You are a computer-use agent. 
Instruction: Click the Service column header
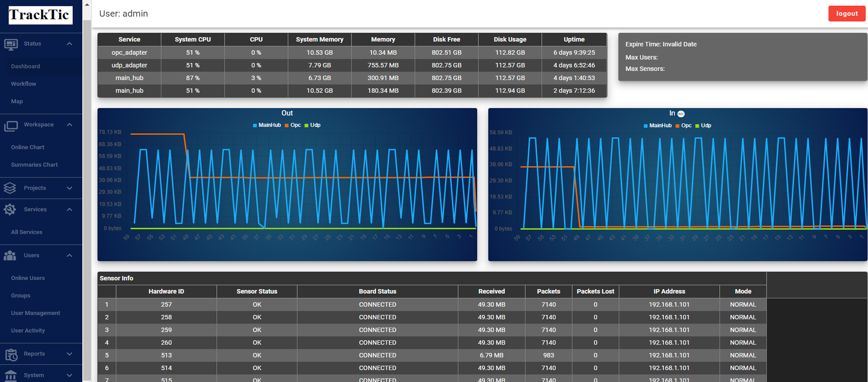point(129,40)
